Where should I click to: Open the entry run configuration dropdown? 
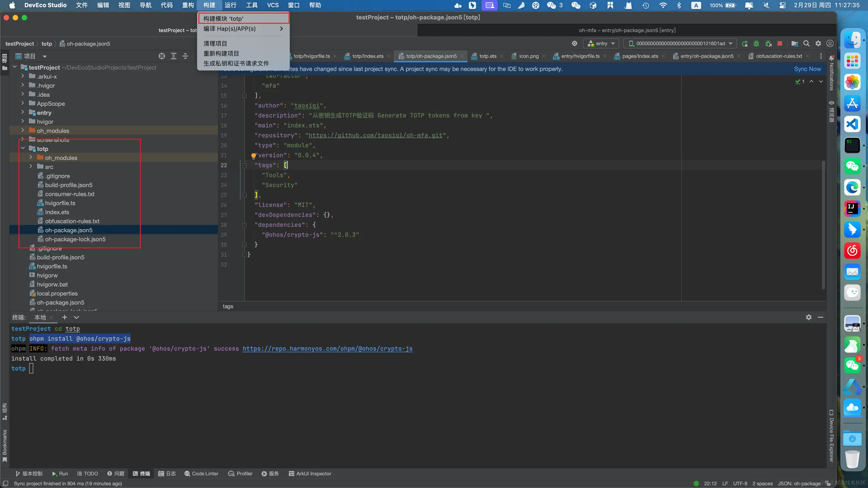(x=601, y=43)
